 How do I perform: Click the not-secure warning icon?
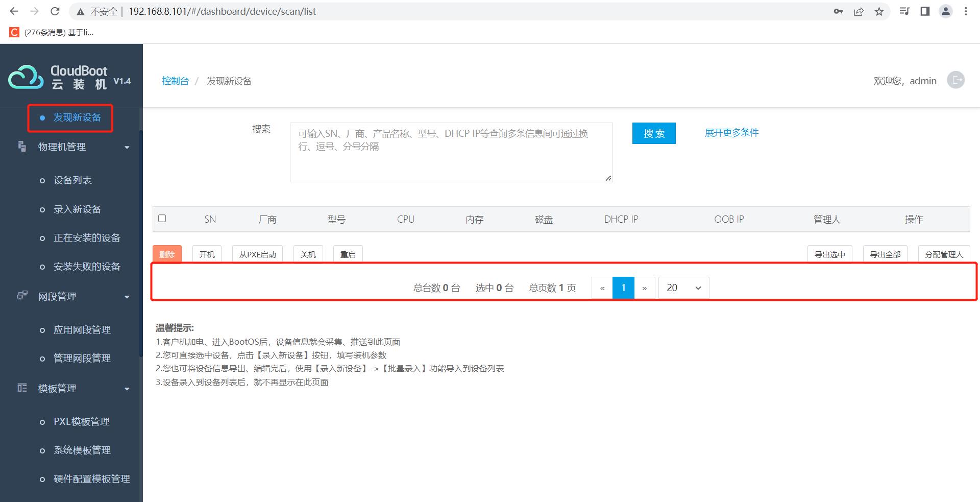tap(80, 11)
